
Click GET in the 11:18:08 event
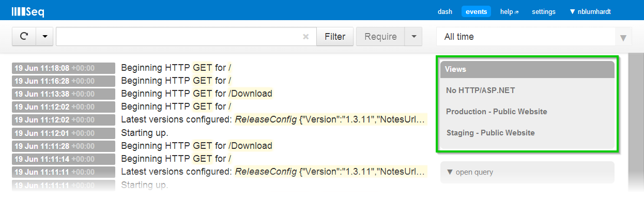point(203,68)
